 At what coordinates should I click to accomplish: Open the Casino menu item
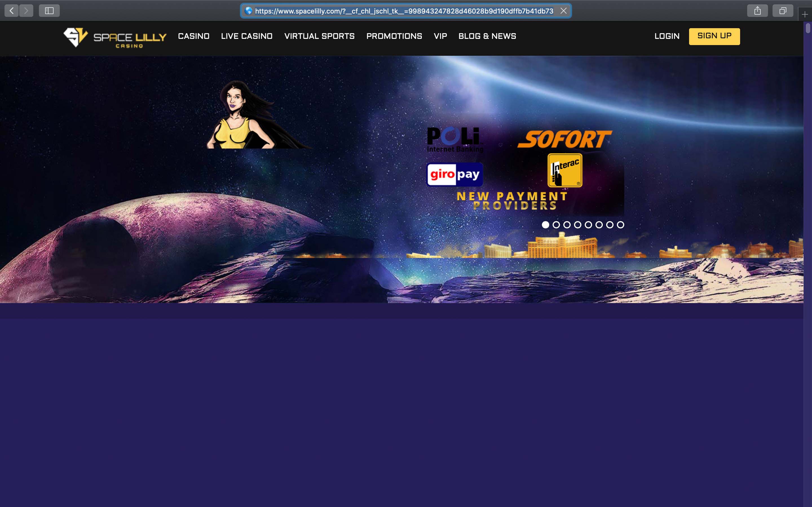[x=194, y=36]
